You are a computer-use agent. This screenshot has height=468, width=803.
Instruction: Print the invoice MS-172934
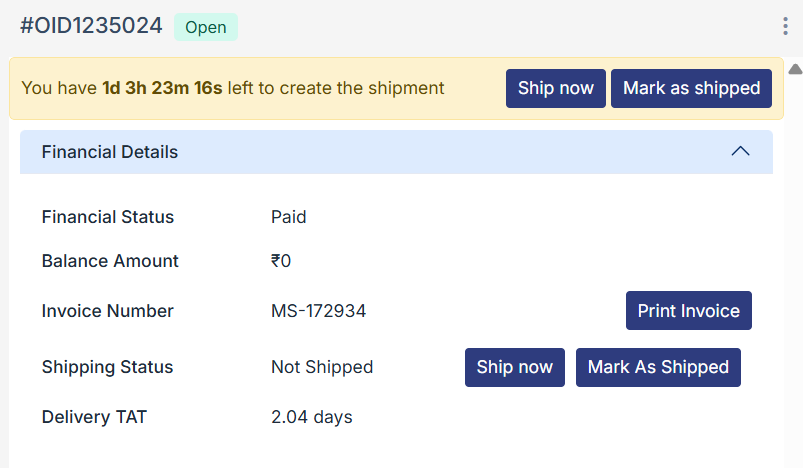coord(688,311)
